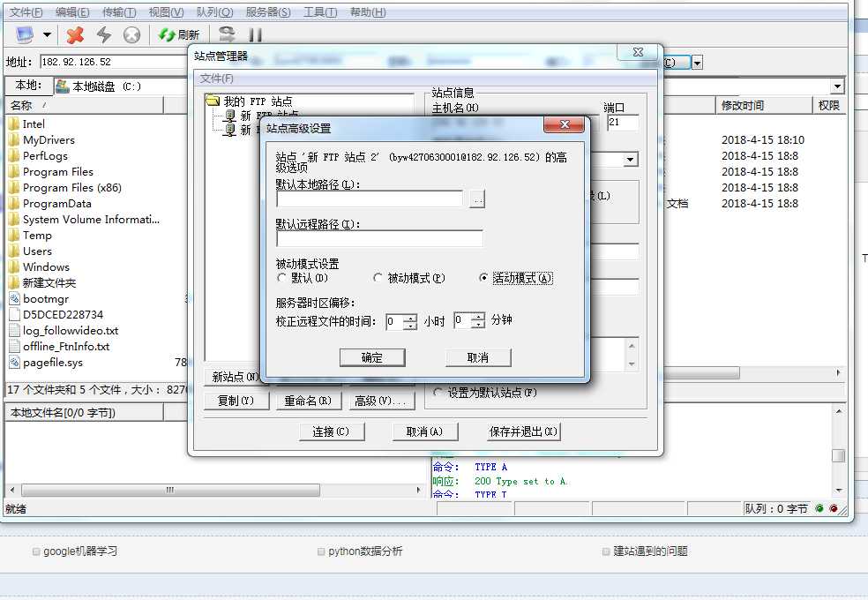Image resolution: width=868 pixels, height=600 pixels.
Task: Select 我的 FTP 站点 tree folder
Action: click(x=250, y=101)
